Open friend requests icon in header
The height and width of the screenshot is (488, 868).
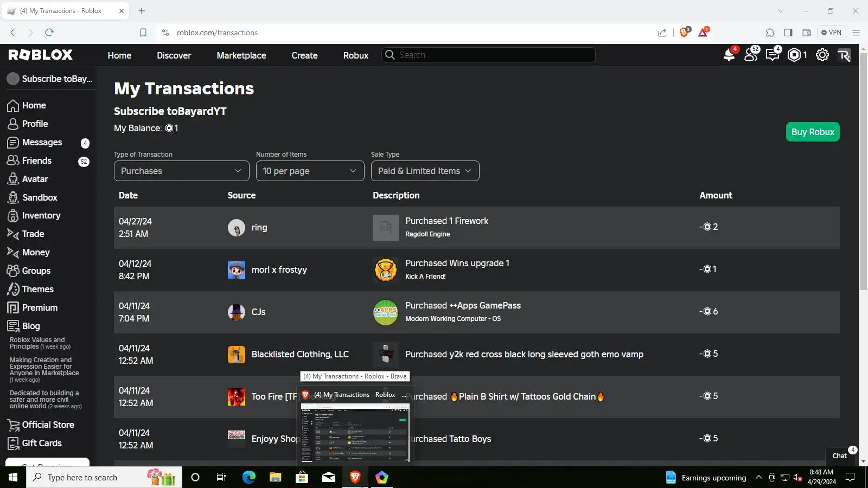(751, 55)
